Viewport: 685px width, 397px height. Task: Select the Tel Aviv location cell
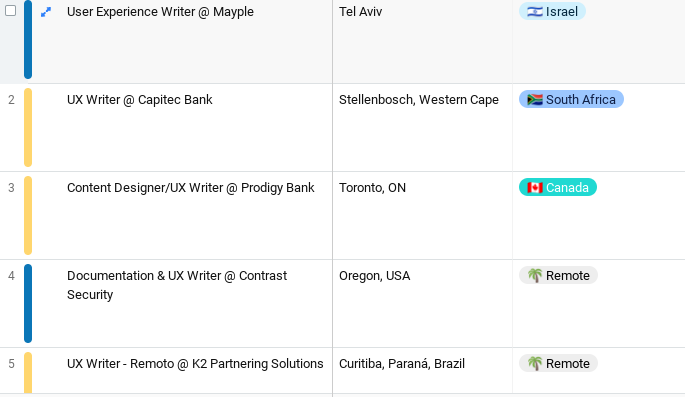point(422,41)
